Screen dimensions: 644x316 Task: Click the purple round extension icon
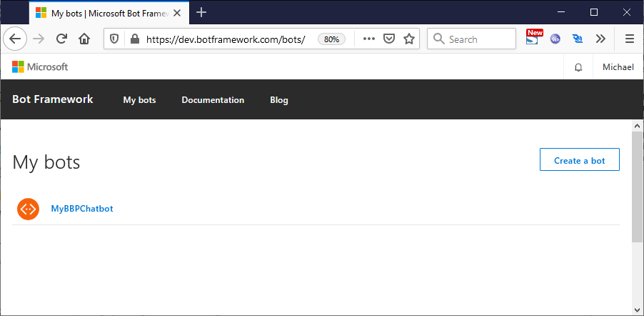[x=555, y=39]
